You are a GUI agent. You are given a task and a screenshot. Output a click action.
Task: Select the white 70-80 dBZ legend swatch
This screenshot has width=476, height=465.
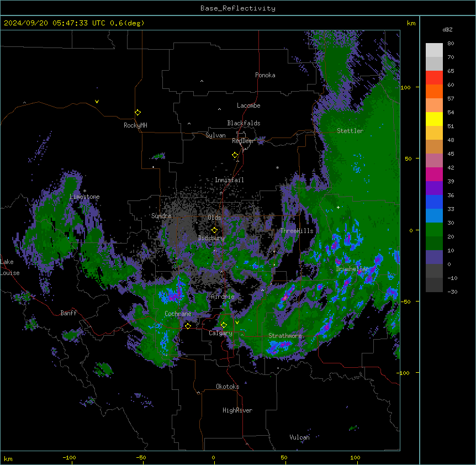tap(434, 50)
